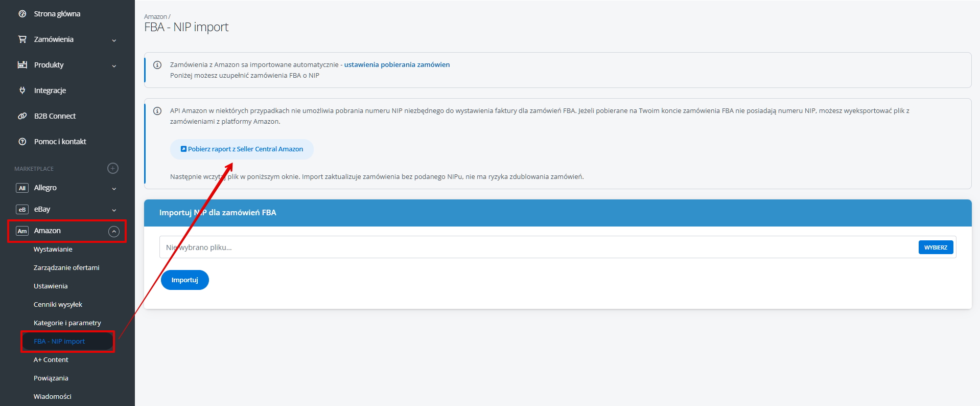Expand the Zamówienia menu chevron
Viewport: 980px width, 406px height.
114,40
